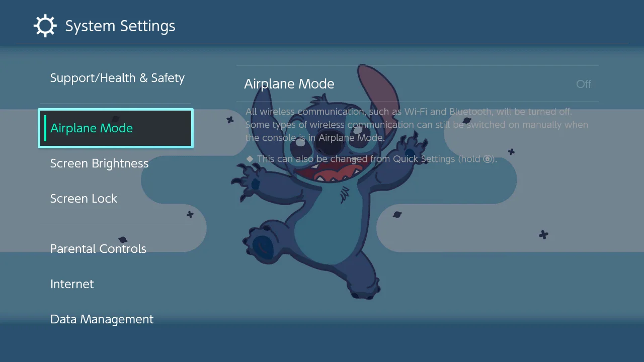Click the wireless communication description text
Screen dimensions: 644x362
pyautogui.click(x=416, y=125)
